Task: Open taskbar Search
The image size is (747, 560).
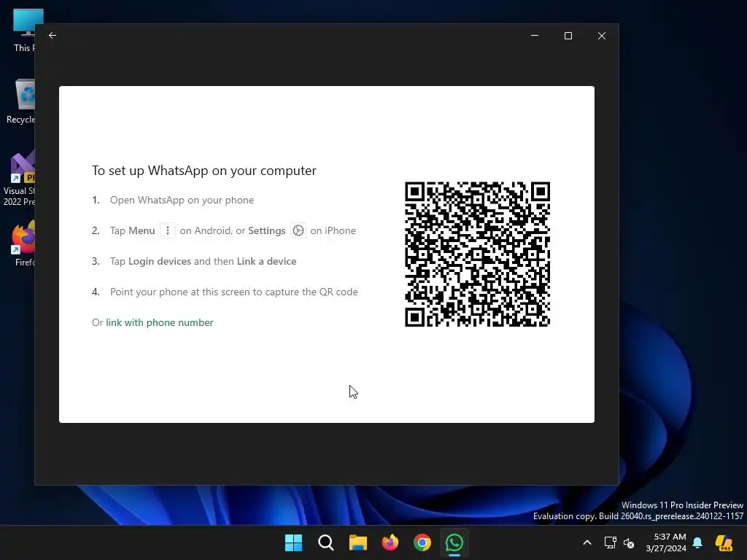Action: (326, 542)
